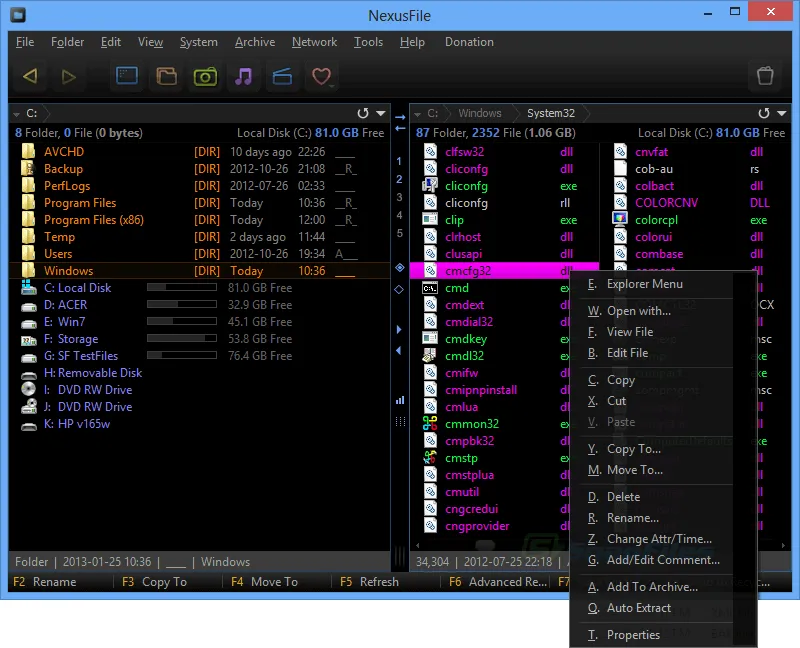Expand the System32 breadcrumb chevron
This screenshot has height=648, width=800.
(585, 113)
